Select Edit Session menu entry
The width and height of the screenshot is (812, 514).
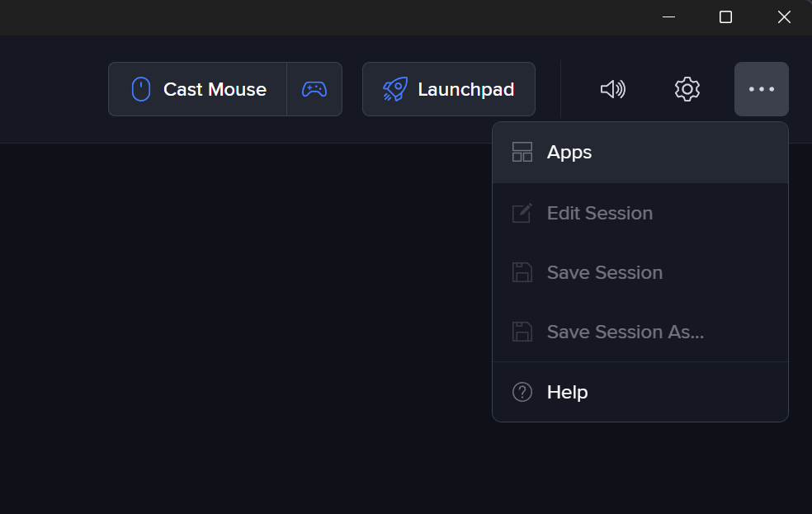point(599,213)
